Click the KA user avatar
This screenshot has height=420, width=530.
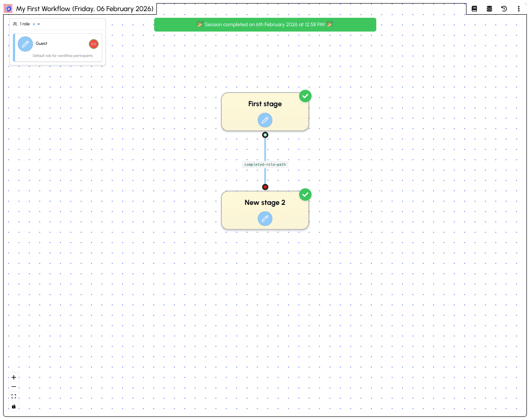[x=93, y=44]
